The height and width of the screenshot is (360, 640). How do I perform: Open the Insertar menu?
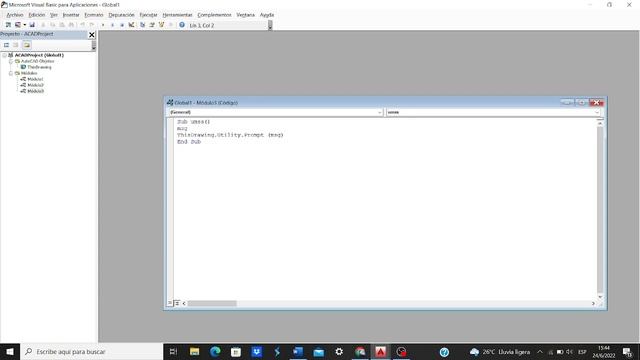click(x=71, y=15)
